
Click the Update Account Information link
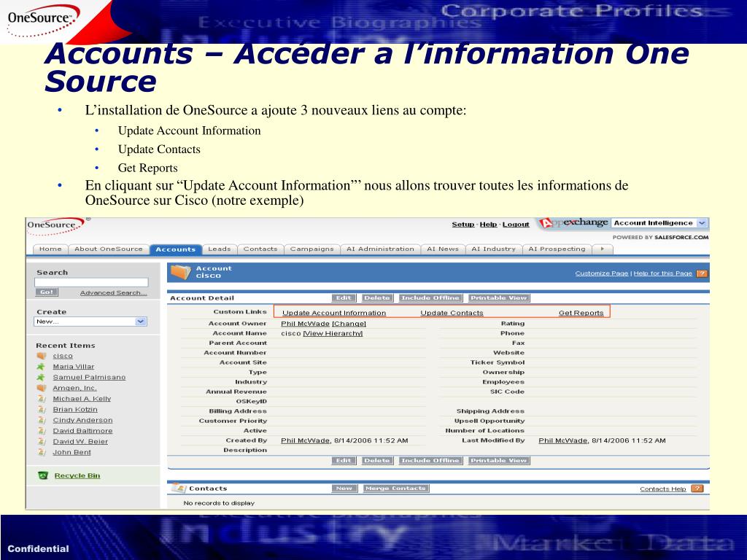pos(334,313)
